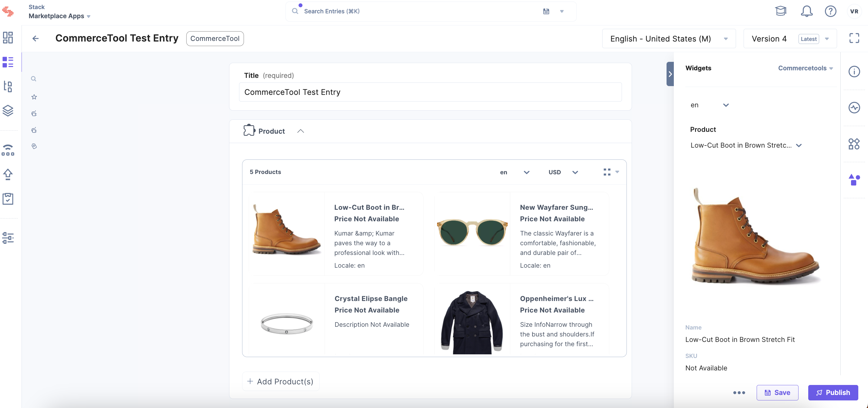
Task: Open the English - United States locale dropdown
Action: click(669, 39)
